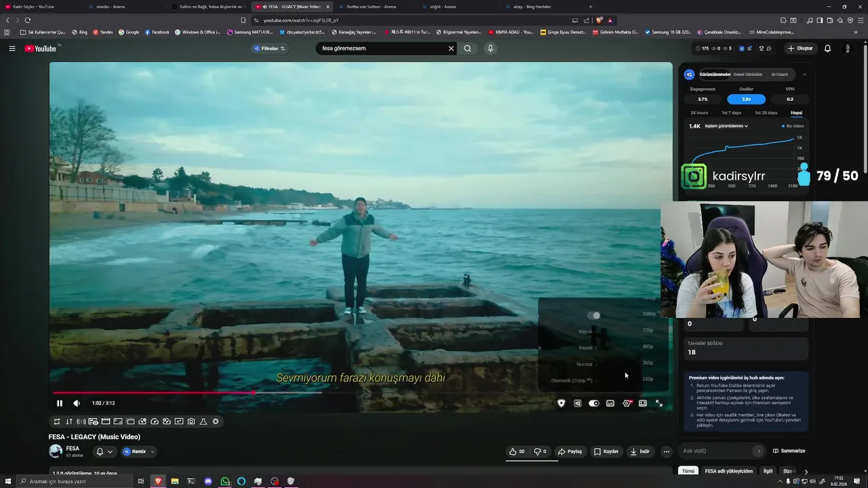Pause the video
This screenshot has width=868, height=488.
pos(60,403)
